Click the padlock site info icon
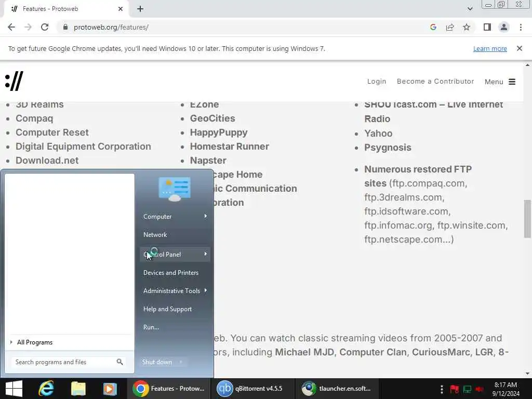 (x=65, y=27)
